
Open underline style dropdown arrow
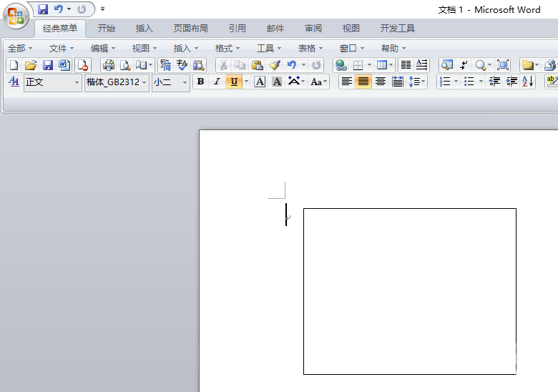pos(246,82)
